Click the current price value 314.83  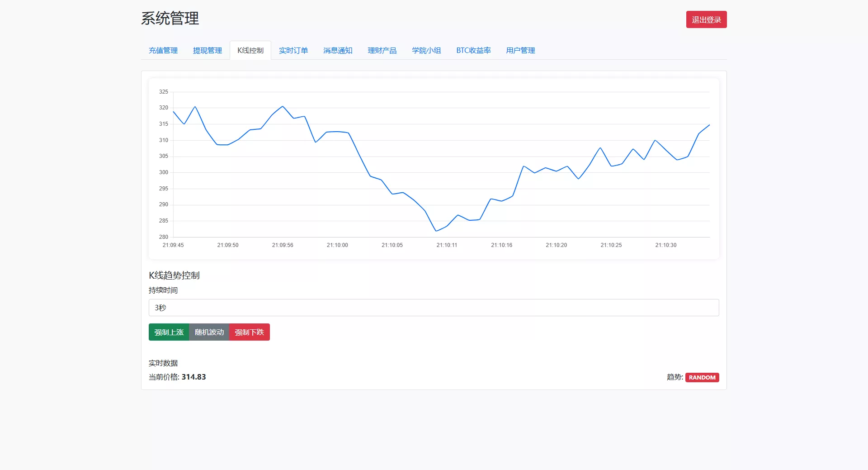point(193,377)
